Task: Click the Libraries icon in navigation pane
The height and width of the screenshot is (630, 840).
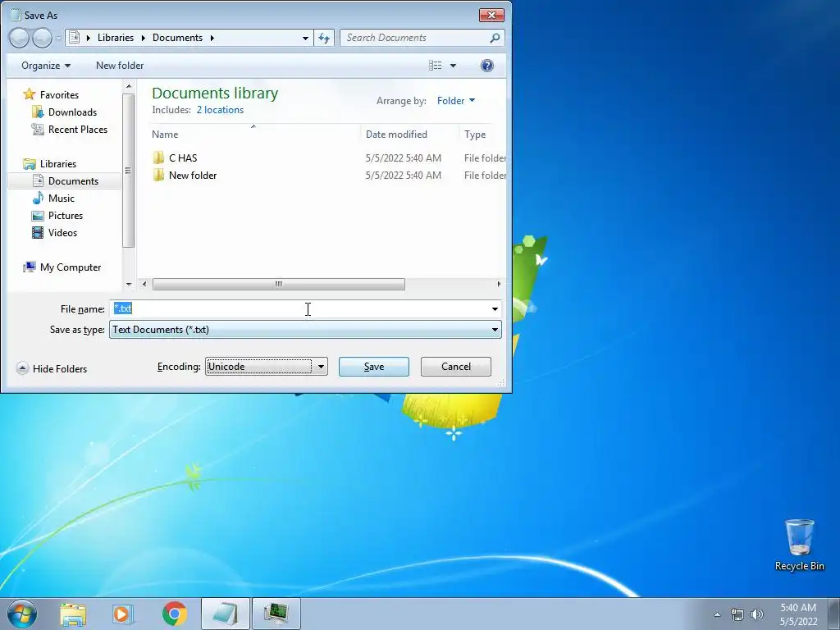Action: pyautogui.click(x=30, y=164)
